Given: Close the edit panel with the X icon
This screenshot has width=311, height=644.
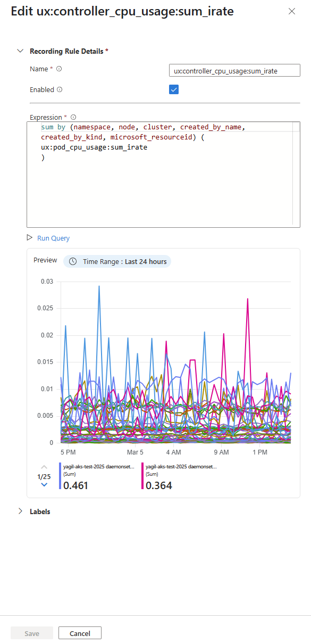Looking at the screenshot, I should (292, 11).
